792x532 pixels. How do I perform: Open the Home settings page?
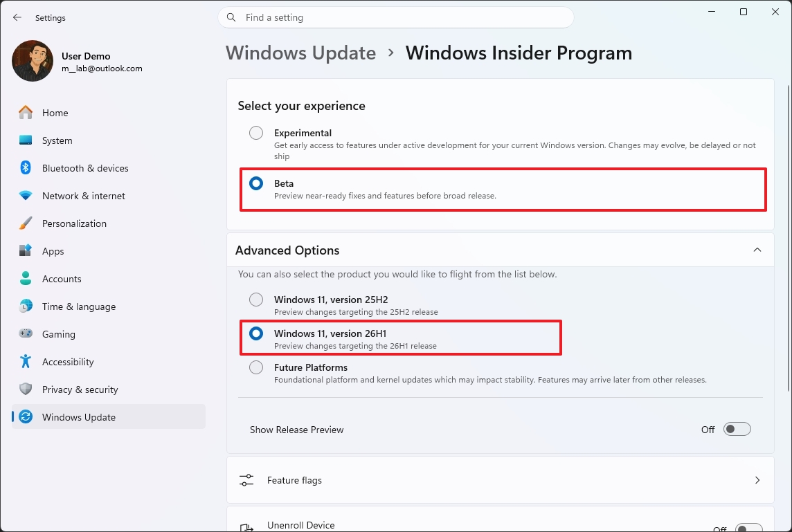point(109,113)
